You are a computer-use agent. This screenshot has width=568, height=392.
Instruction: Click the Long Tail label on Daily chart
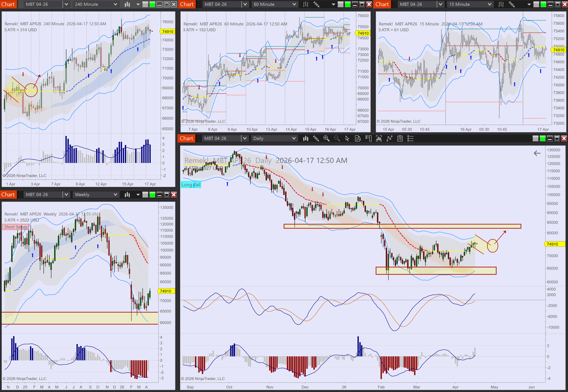pos(191,185)
